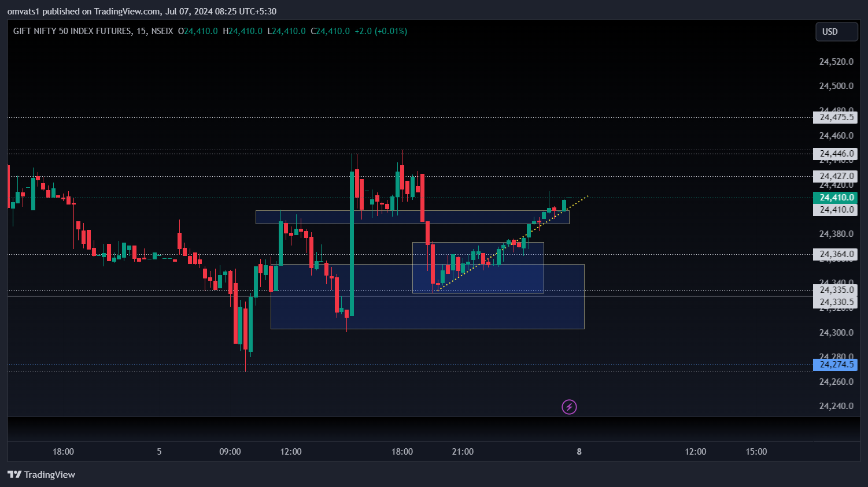
Task: Click the 09:00 time axis label
Action: tap(230, 452)
